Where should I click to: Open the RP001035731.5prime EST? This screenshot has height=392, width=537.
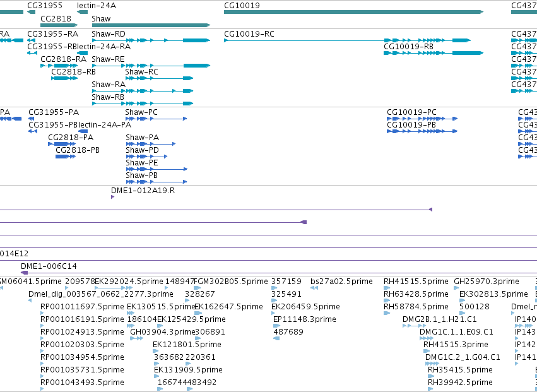[x=42, y=376]
